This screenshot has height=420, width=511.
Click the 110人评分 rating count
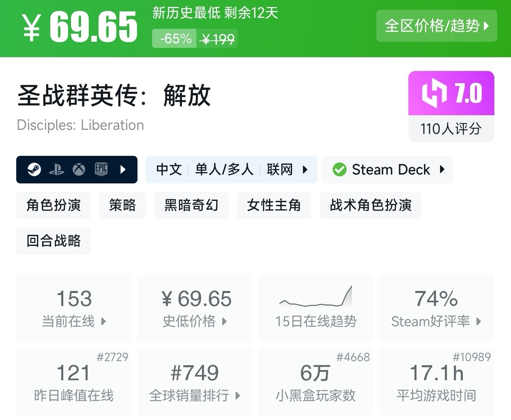tap(451, 129)
